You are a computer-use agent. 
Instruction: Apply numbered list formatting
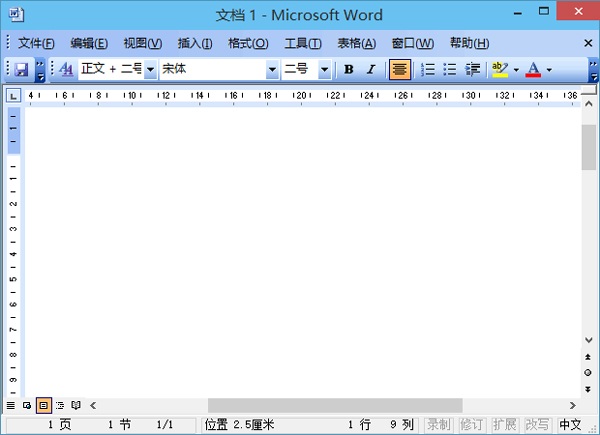click(428, 69)
